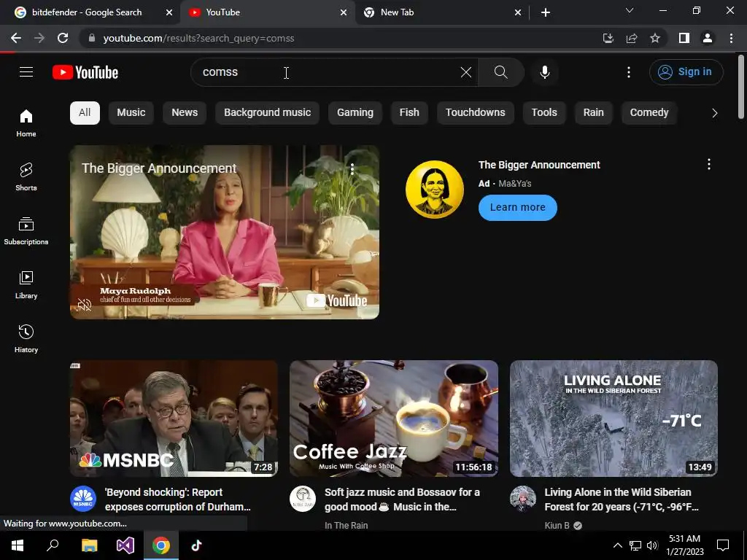Select the Music filter chip
The image size is (747, 560).
131,113
